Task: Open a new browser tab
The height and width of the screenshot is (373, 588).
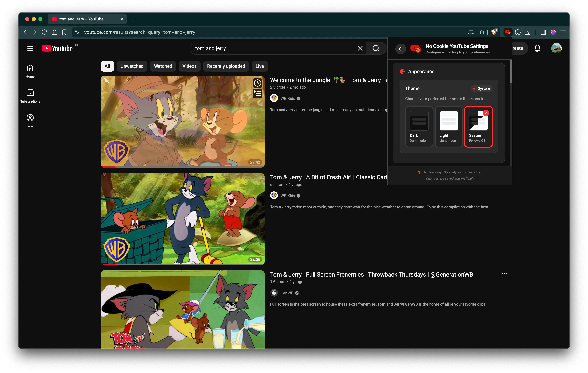Action: pyautogui.click(x=134, y=19)
